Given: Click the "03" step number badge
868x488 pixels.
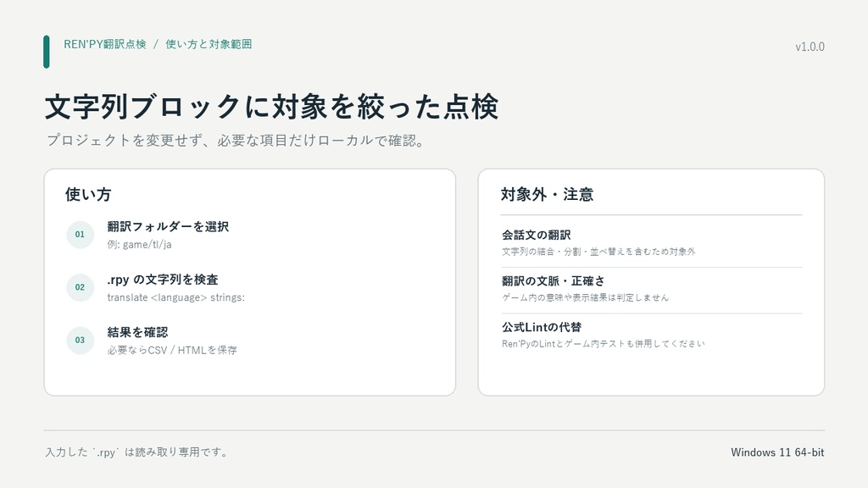Looking at the screenshot, I should (81, 341).
